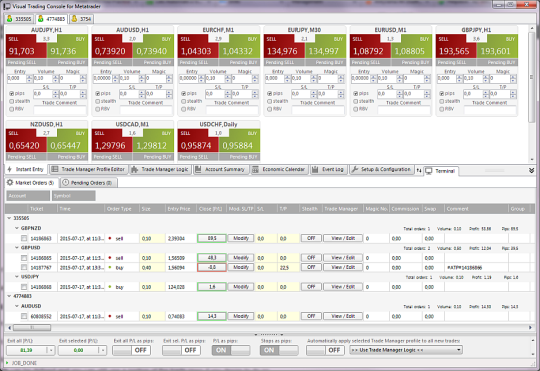Modify SL/TP for ticket 14186863
Screen dimensions: 540x371
(x=241, y=238)
